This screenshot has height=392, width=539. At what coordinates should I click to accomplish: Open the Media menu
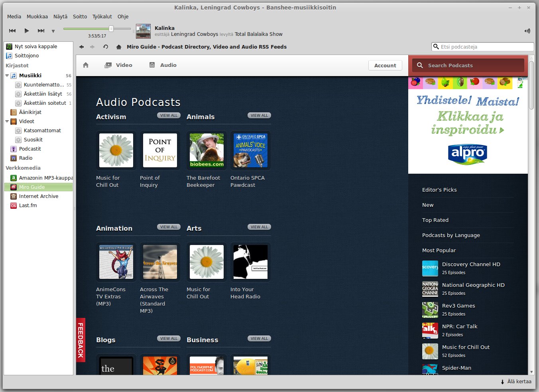pyautogui.click(x=14, y=16)
